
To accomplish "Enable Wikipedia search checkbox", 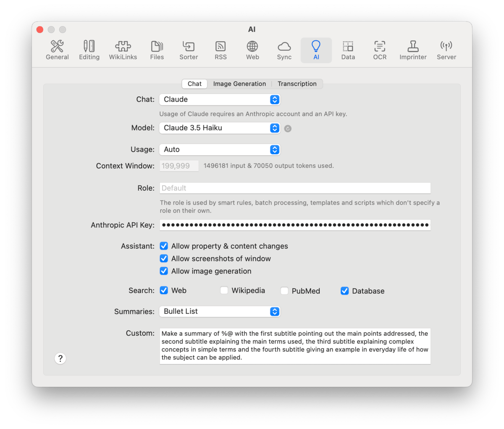I will 224,290.
